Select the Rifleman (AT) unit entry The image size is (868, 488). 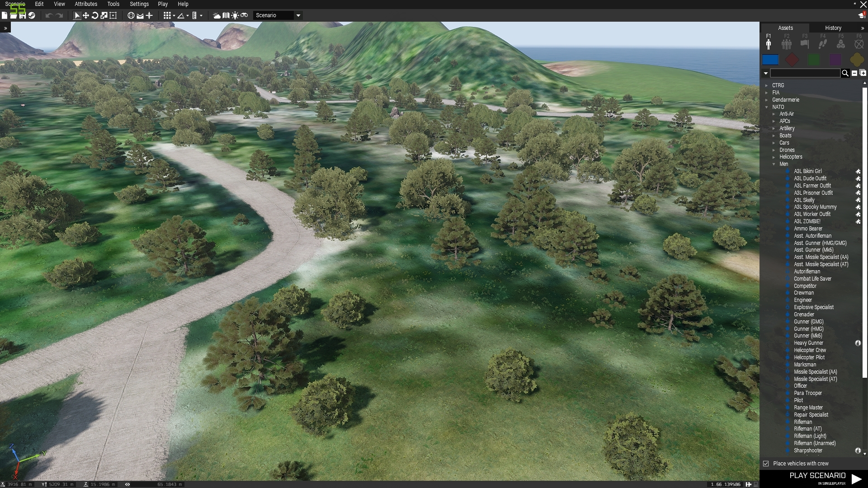pyautogui.click(x=807, y=429)
